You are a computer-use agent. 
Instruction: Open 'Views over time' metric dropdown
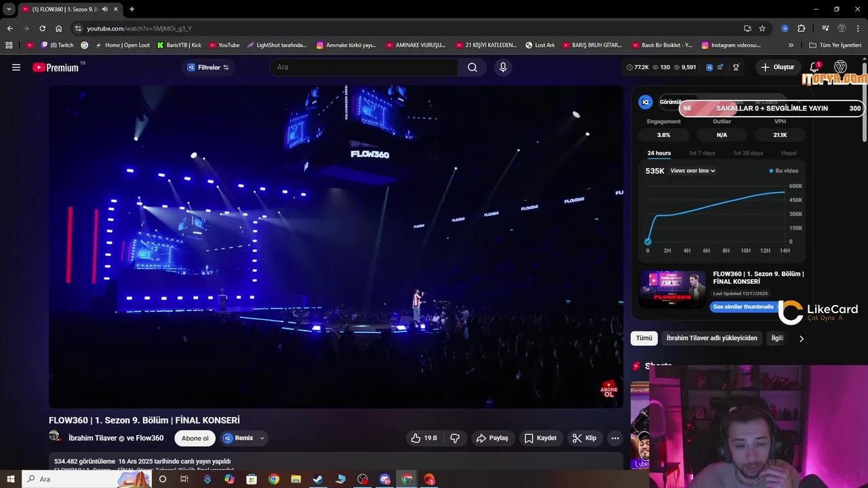pyautogui.click(x=692, y=171)
